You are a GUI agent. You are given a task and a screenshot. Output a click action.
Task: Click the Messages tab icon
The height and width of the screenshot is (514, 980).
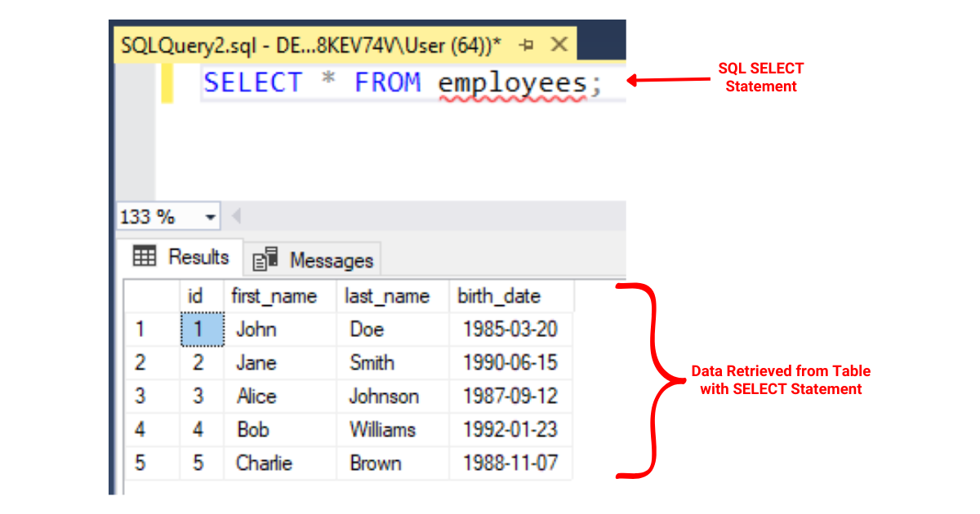[265, 260]
